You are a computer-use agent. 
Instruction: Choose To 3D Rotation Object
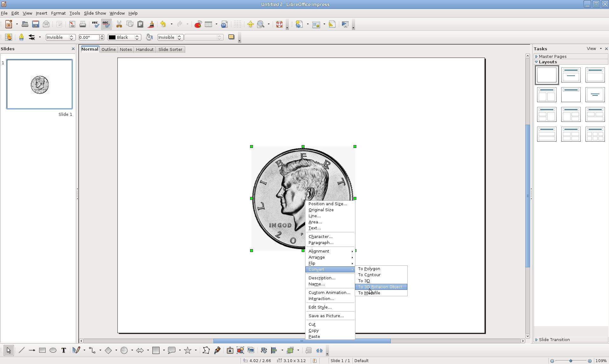click(x=381, y=287)
